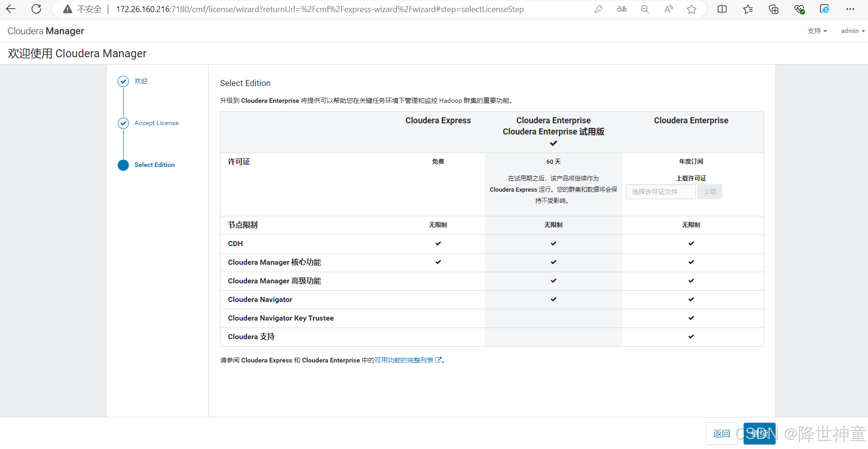868x449 pixels.
Task: Open split screen icon in browser toolbar
Action: tap(722, 9)
